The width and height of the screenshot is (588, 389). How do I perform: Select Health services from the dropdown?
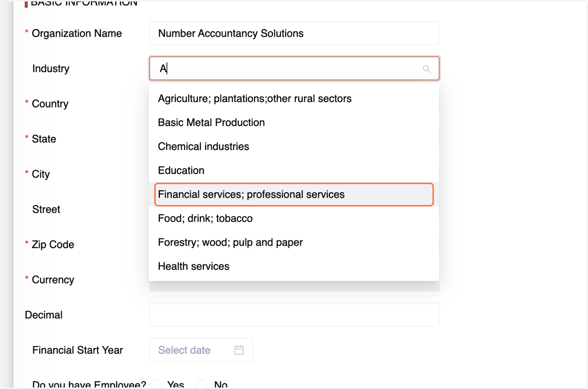(x=294, y=267)
